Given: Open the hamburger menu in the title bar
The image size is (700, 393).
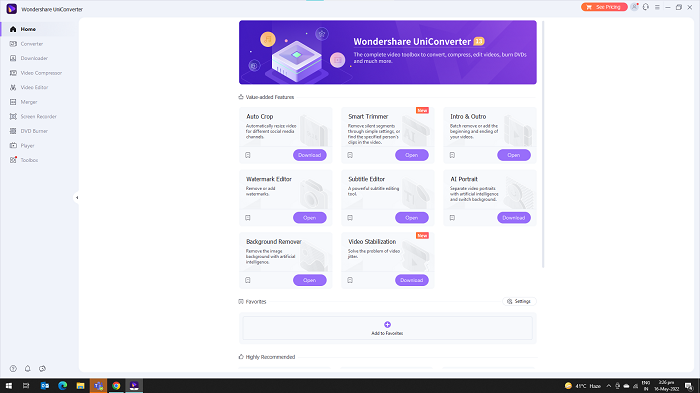Looking at the screenshot, I should (x=657, y=7).
